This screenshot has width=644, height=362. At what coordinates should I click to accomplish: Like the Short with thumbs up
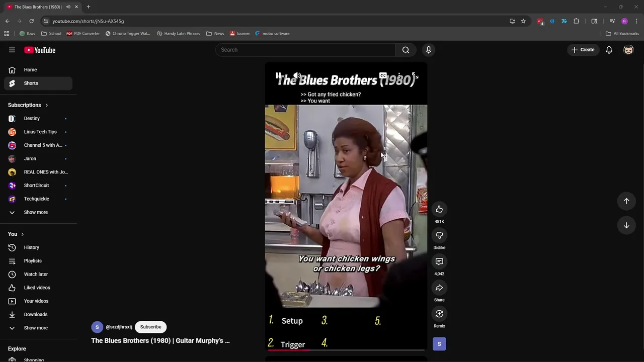[x=439, y=209]
